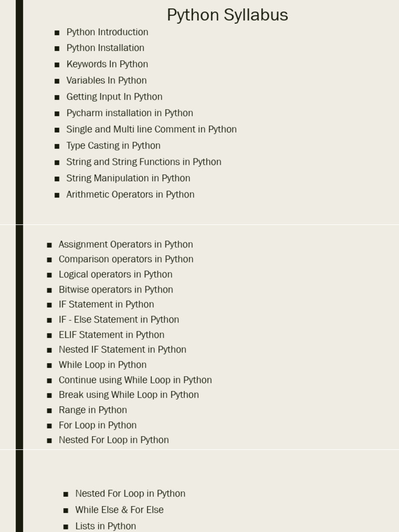Click Variables In Python line
399x532 pixels.
point(107,81)
